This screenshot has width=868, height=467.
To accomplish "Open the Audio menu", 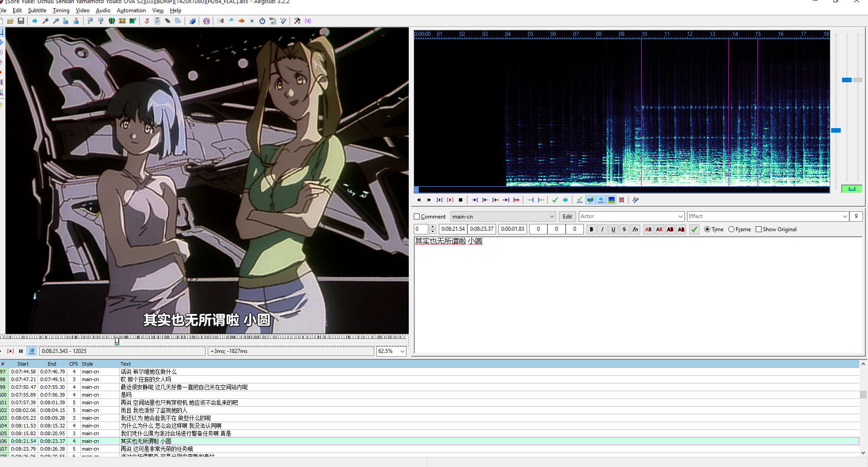I will click(103, 10).
